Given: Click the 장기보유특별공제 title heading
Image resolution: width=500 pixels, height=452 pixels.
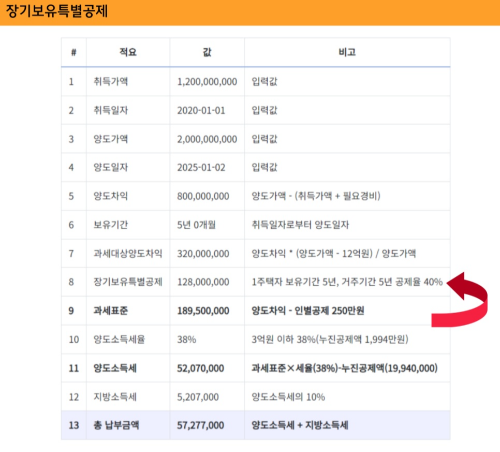Looking at the screenshot, I should [x=57, y=11].
